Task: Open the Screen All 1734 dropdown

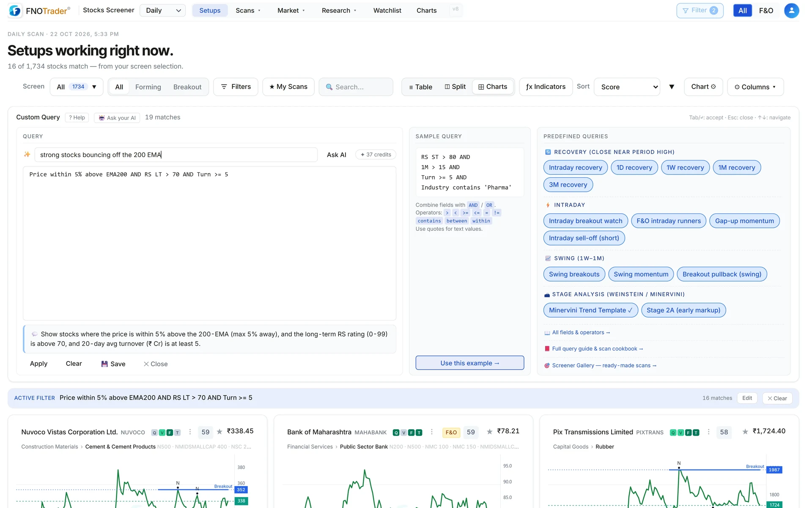Action: (x=77, y=87)
